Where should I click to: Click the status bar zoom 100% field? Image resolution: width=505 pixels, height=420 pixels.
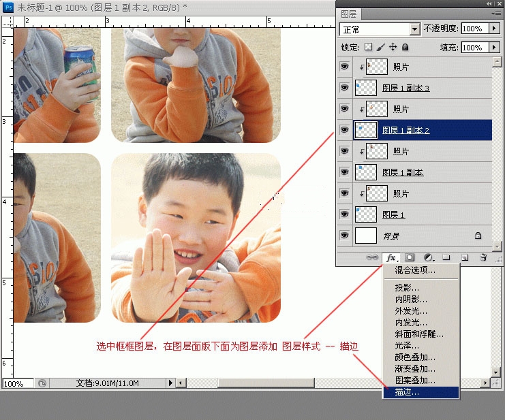pyautogui.click(x=18, y=383)
